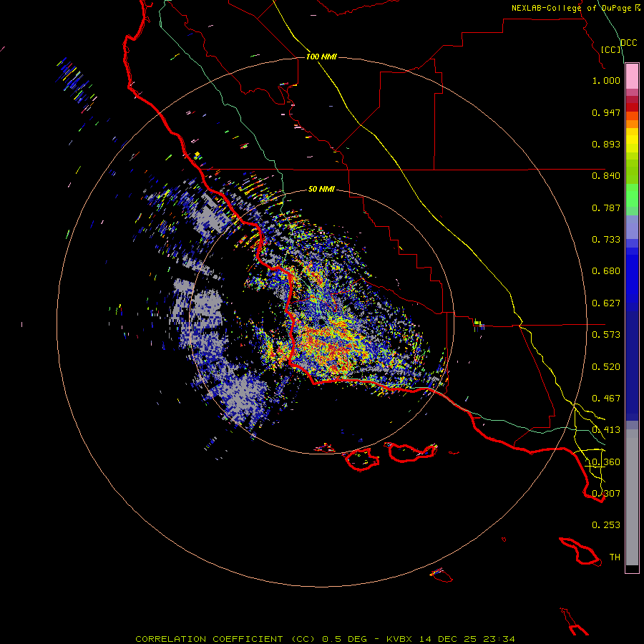
Task: Click the KVBX radar site identifier
Action: 399,639
